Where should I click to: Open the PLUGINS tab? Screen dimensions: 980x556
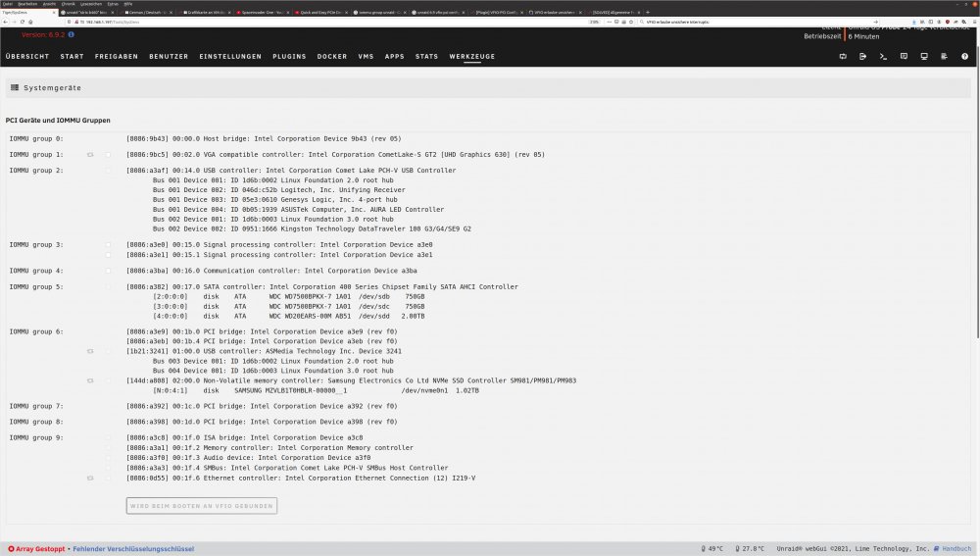point(289,56)
